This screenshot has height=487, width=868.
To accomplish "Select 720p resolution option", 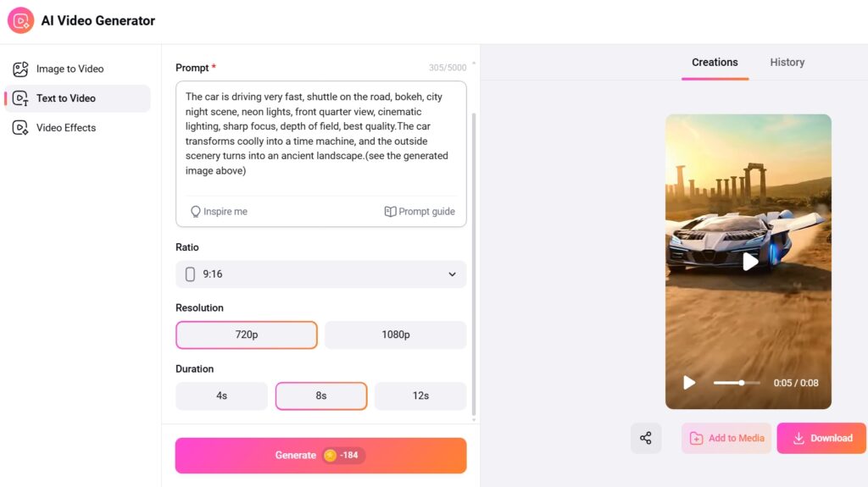I will click(247, 335).
